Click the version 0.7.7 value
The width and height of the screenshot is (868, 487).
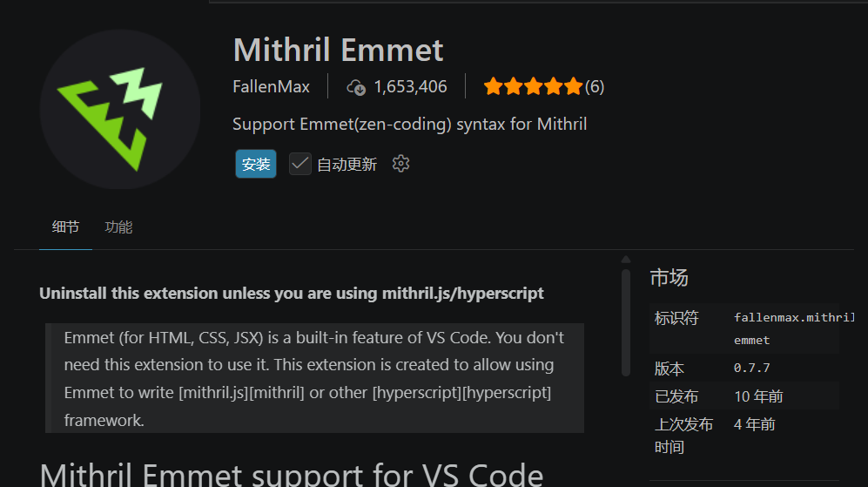tap(751, 368)
